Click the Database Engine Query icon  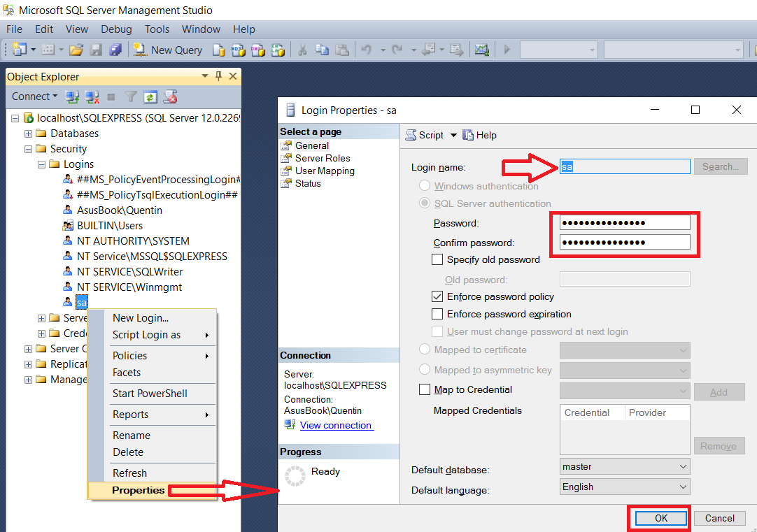click(x=219, y=50)
